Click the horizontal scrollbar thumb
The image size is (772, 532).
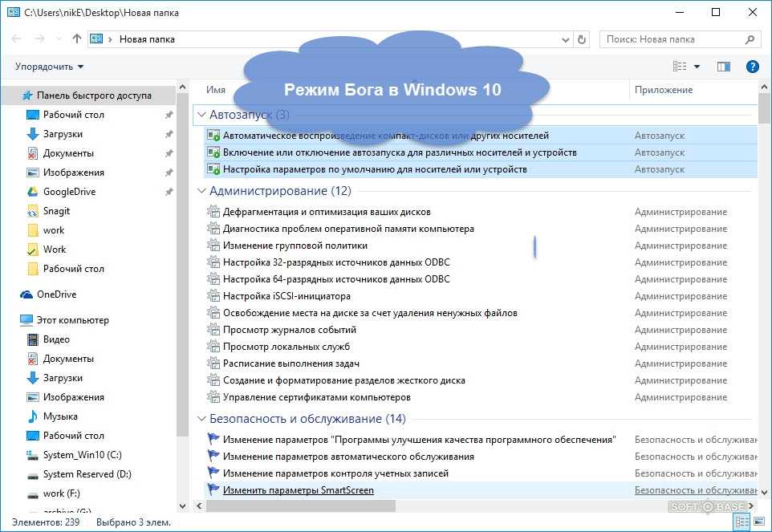tap(301, 506)
